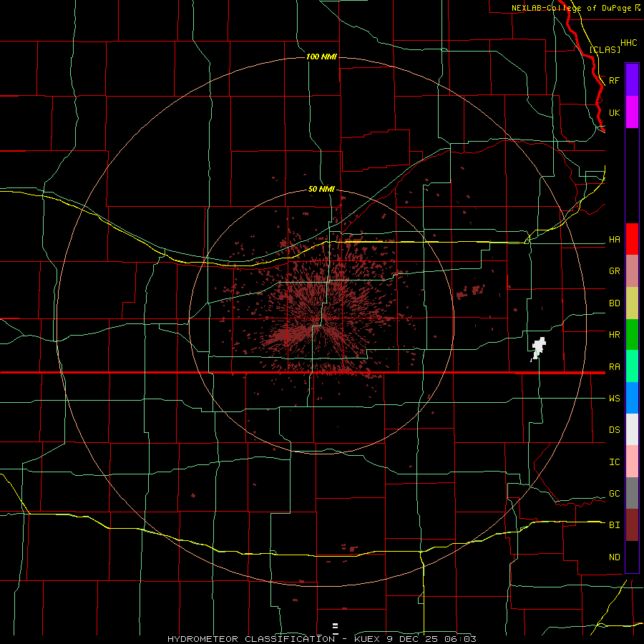Click the 'KUEX' radar site identifier
Viewport: 644px width, 644px height.
click(x=367, y=639)
